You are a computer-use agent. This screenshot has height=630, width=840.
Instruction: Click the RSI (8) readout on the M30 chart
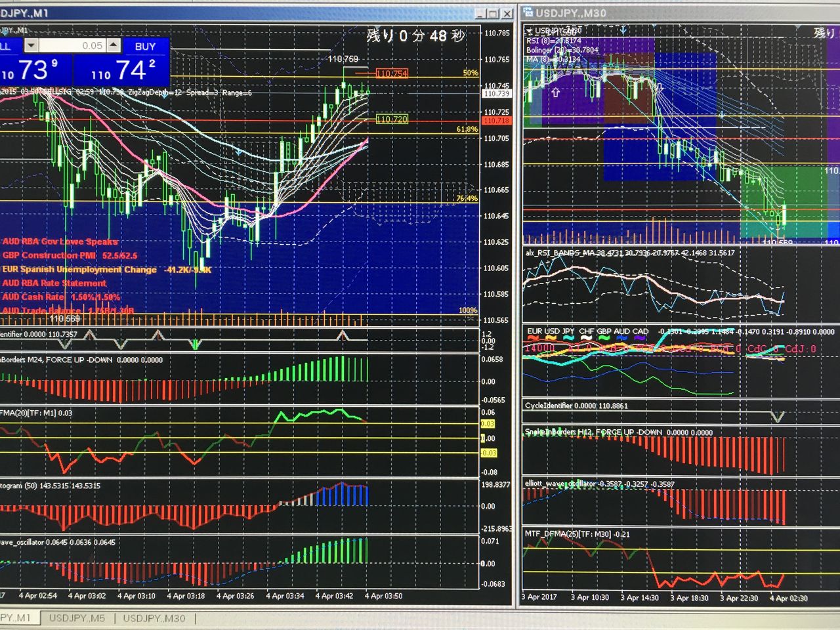[x=554, y=41]
